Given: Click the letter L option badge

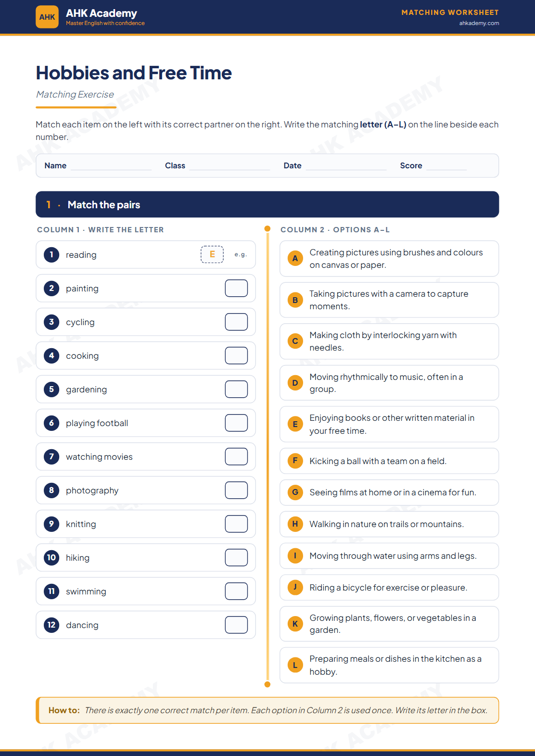Looking at the screenshot, I should point(295,665).
